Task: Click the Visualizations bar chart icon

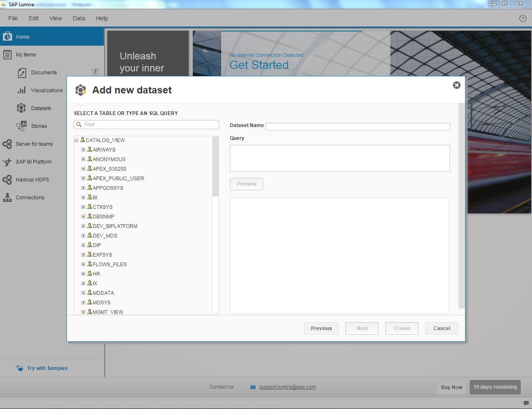Action: [x=22, y=90]
